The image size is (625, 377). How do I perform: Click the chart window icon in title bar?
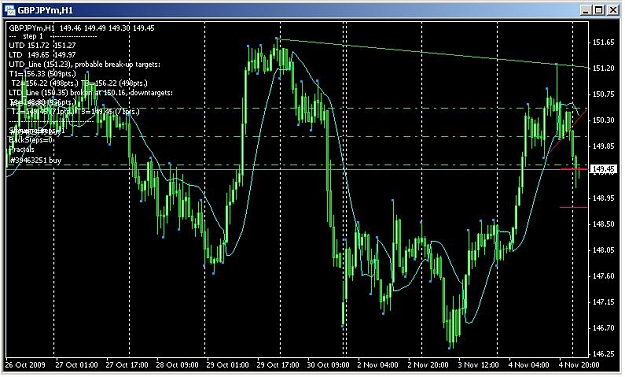pos(10,10)
